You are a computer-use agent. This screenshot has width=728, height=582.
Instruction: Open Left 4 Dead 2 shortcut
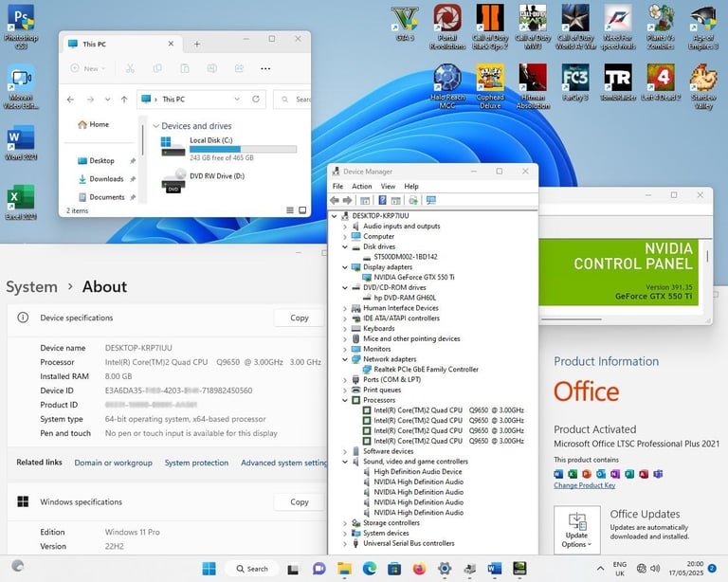[661, 82]
